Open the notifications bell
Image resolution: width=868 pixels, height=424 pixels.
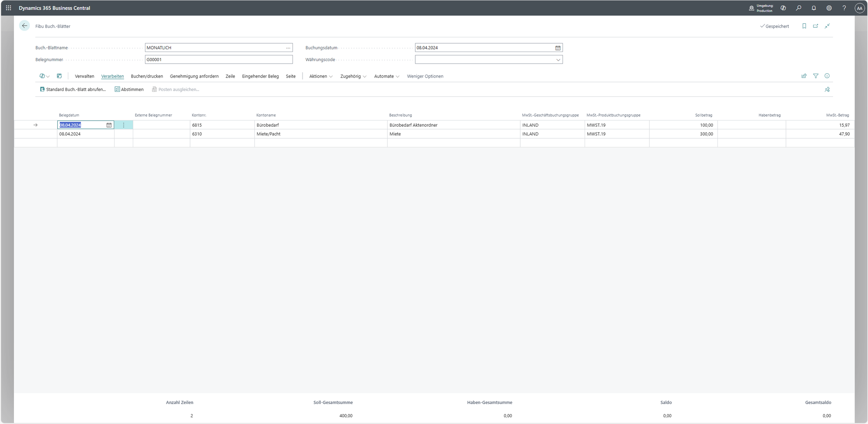pyautogui.click(x=814, y=8)
